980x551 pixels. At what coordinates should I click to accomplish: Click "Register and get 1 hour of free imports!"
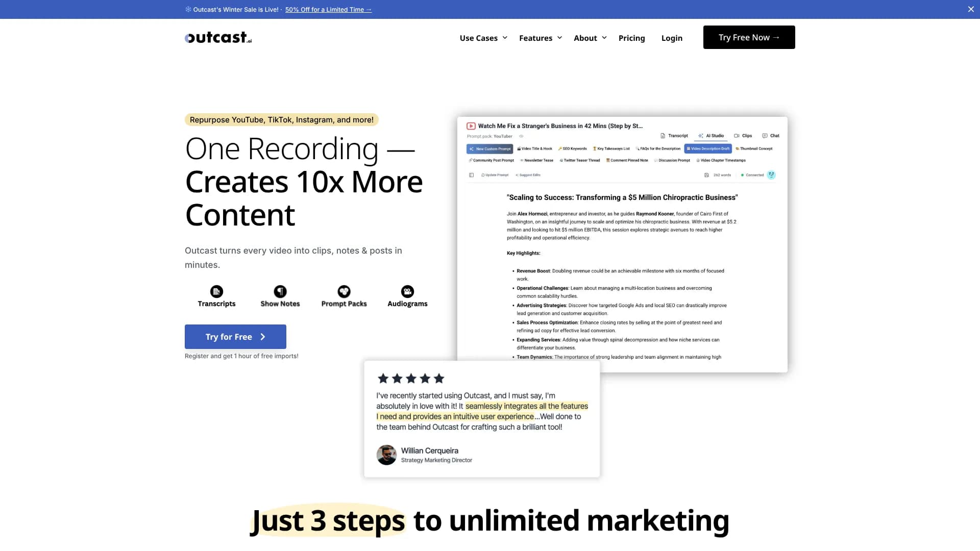coord(241,356)
